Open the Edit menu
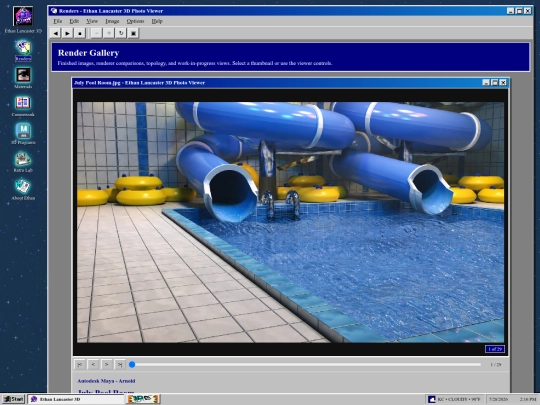Viewport: 540px width, 405px height. (74, 21)
